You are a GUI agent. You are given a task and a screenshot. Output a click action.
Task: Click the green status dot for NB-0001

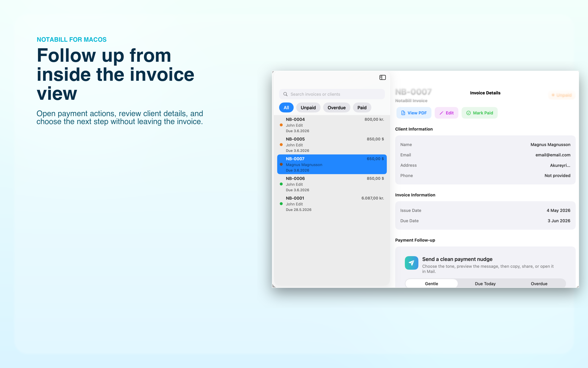[281, 204]
